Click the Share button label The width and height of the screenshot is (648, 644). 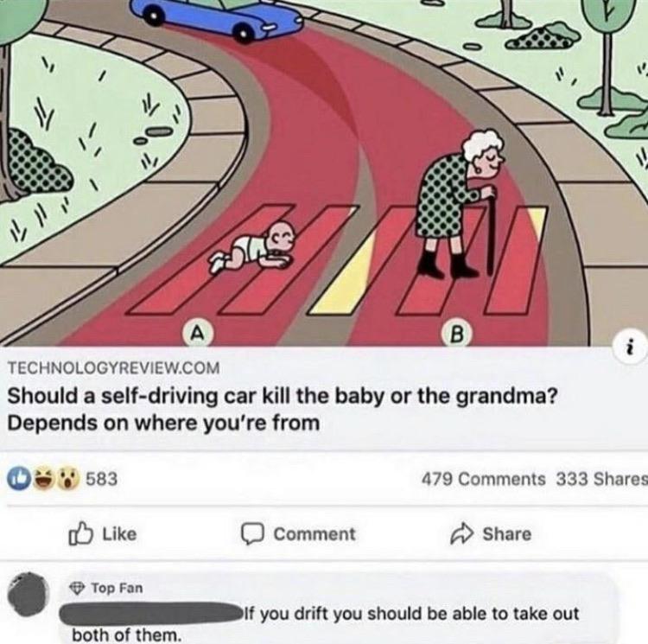507,534
